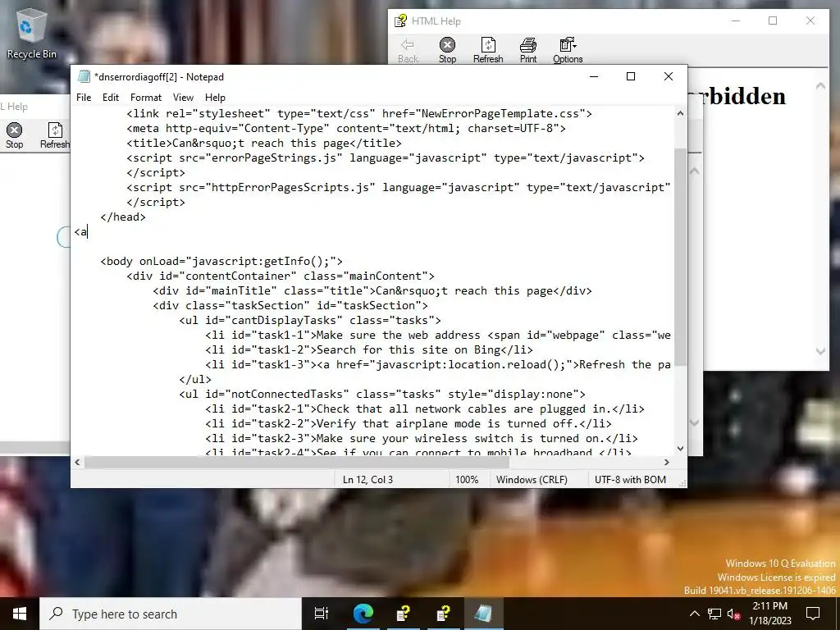840x630 pixels.
Task: Click the Notepad vertical scrollbar thumb
Action: coord(680,257)
